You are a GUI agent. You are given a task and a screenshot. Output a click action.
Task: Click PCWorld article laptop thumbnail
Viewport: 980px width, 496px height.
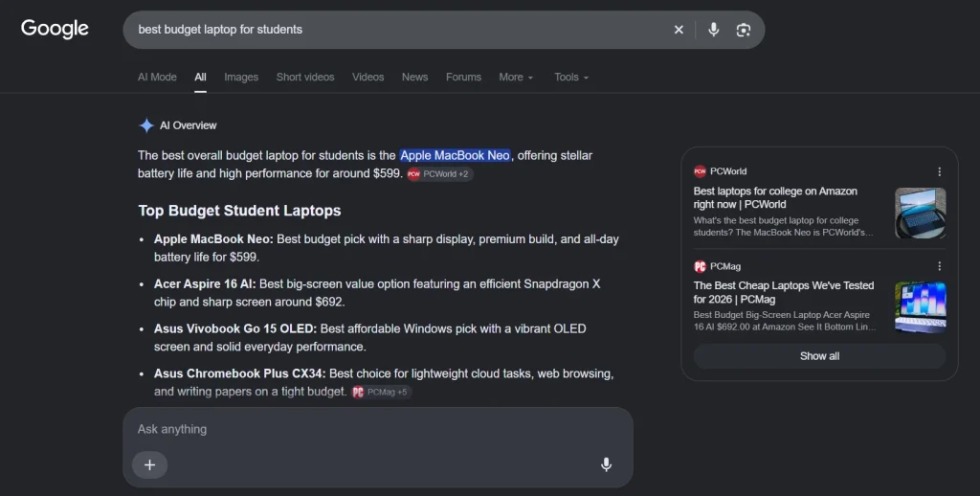(920, 214)
